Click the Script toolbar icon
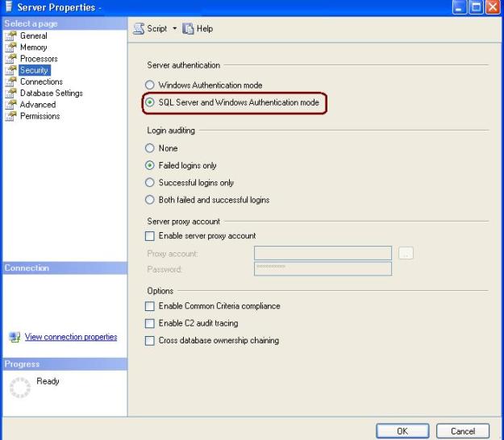The width and height of the screenshot is (504, 440). coord(139,29)
